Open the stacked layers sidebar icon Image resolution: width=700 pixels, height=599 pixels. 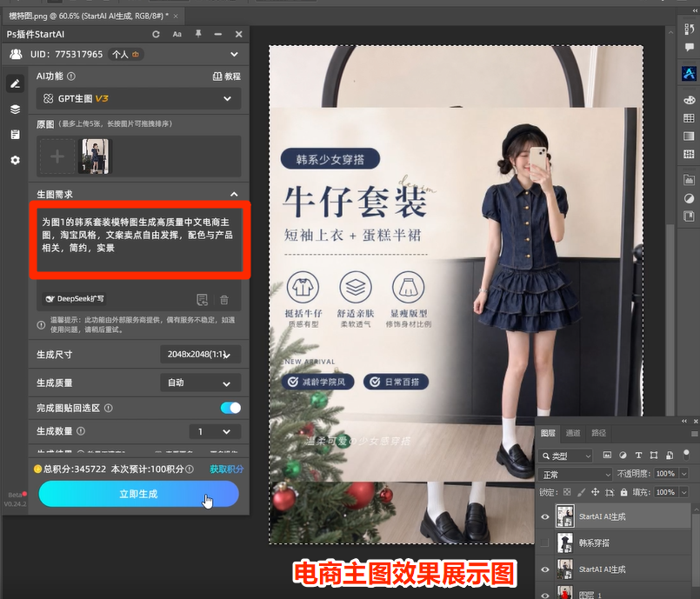15,110
